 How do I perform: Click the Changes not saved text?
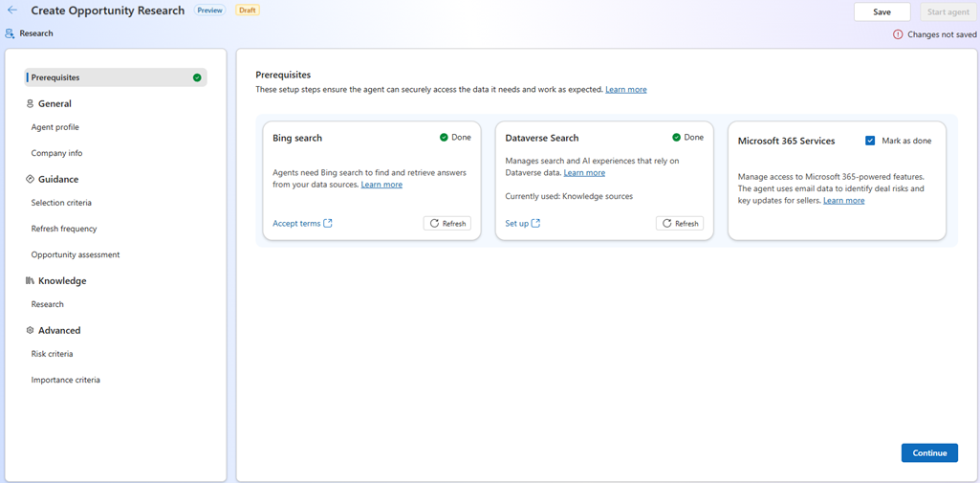942,34
